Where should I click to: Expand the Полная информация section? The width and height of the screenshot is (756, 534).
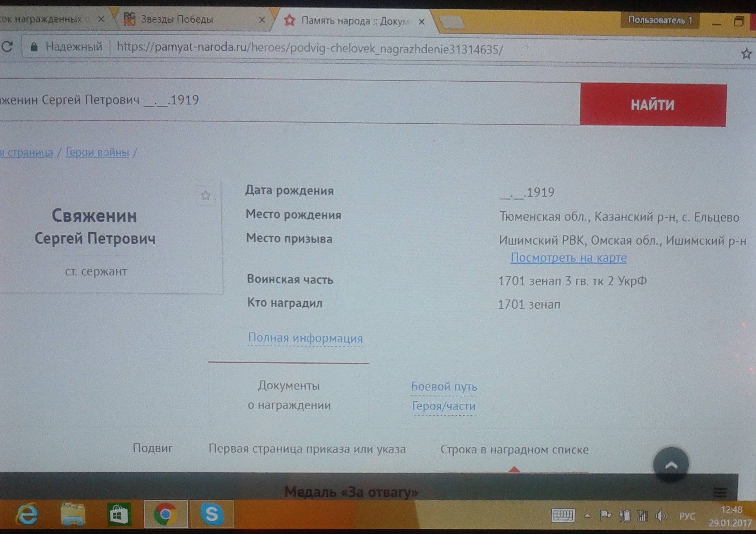[305, 338]
